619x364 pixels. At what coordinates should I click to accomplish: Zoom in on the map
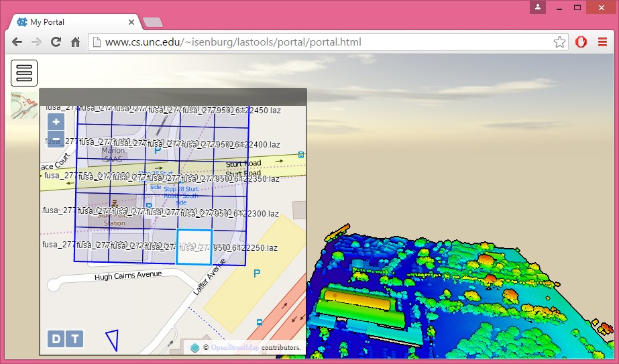pos(56,122)
